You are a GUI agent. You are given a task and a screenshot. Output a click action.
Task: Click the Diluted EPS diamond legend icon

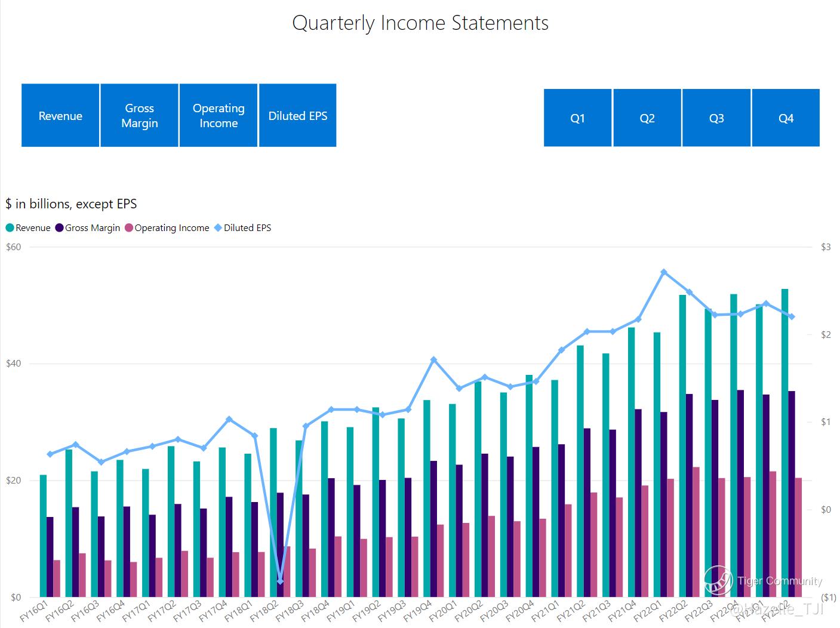218,228
